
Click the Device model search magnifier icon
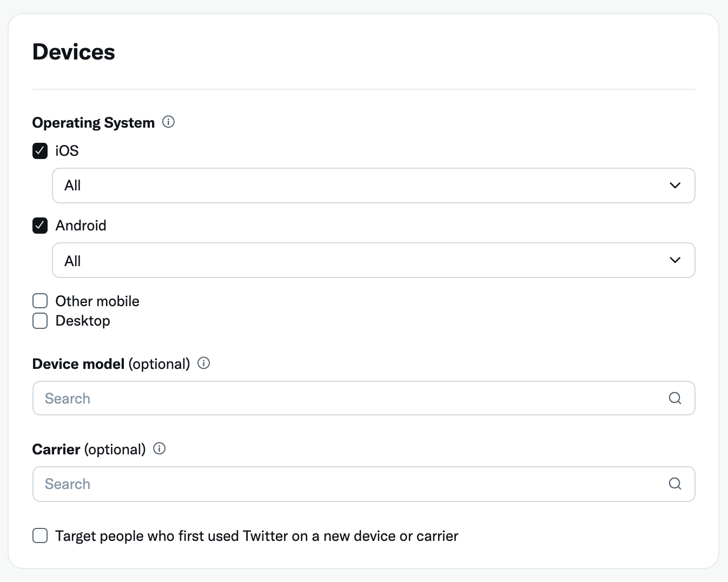[675, 398]
